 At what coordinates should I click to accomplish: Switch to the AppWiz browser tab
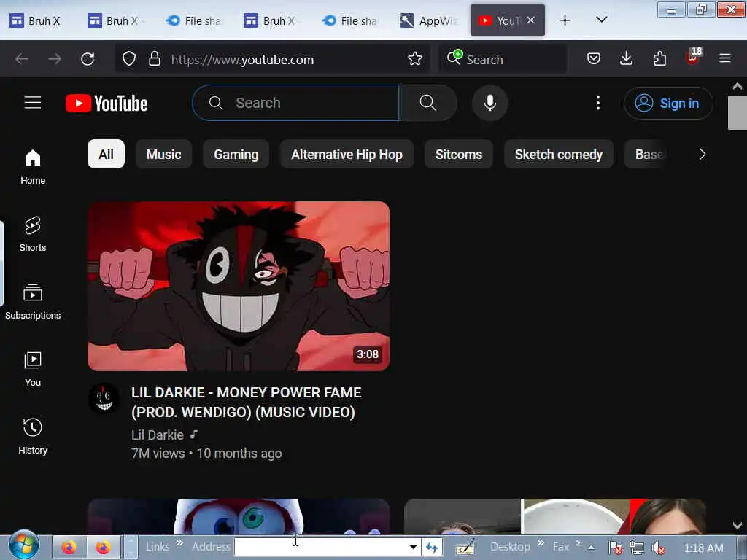coord(429,20)
